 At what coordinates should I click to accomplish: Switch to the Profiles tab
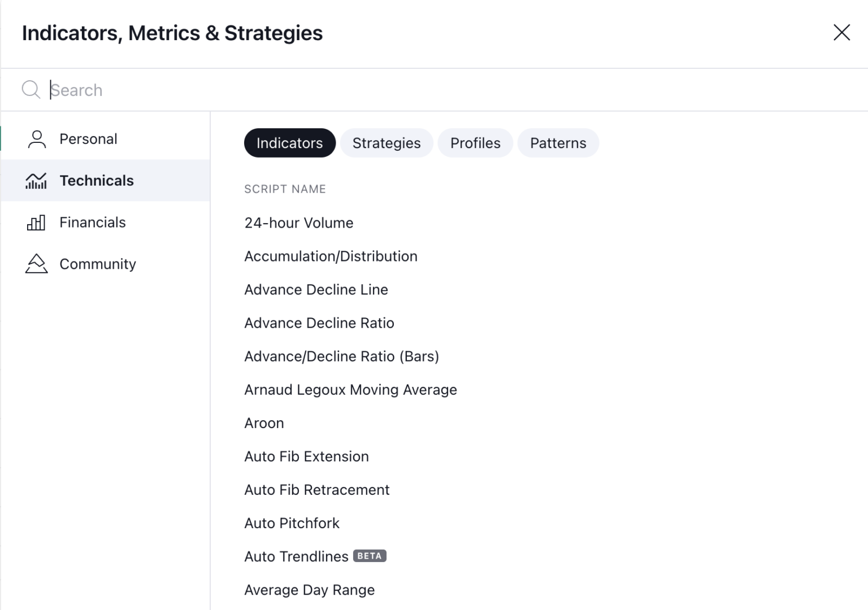(475, 143)
